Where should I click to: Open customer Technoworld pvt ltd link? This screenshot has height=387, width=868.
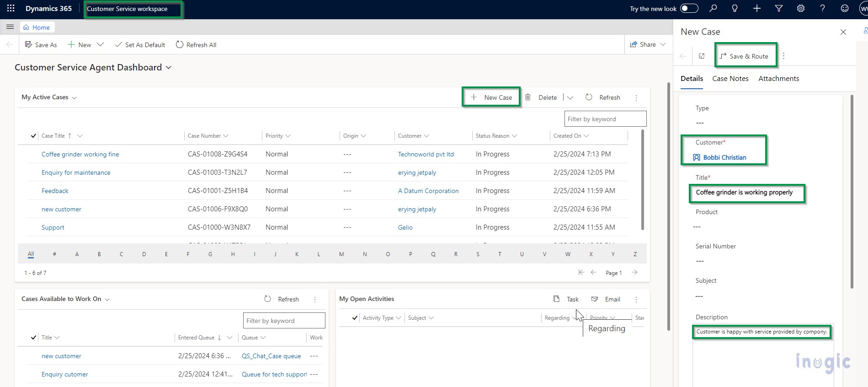coord(426,154)
